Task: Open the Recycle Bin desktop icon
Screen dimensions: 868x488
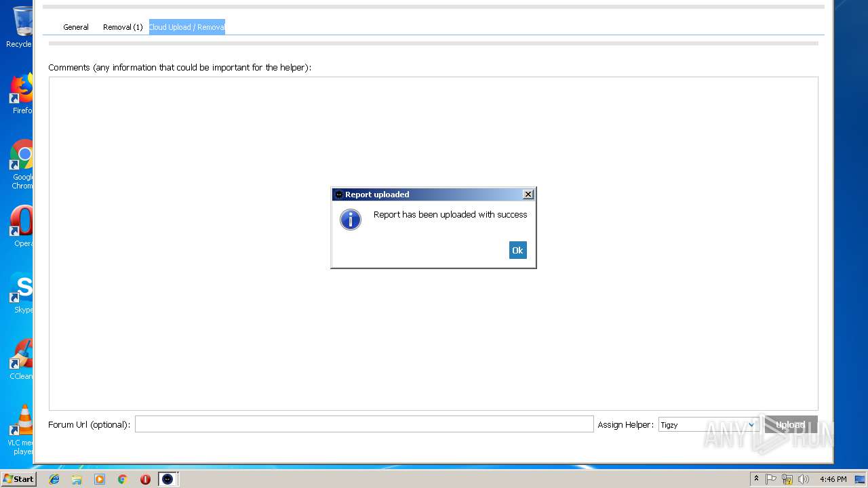Action: point(20,27)
